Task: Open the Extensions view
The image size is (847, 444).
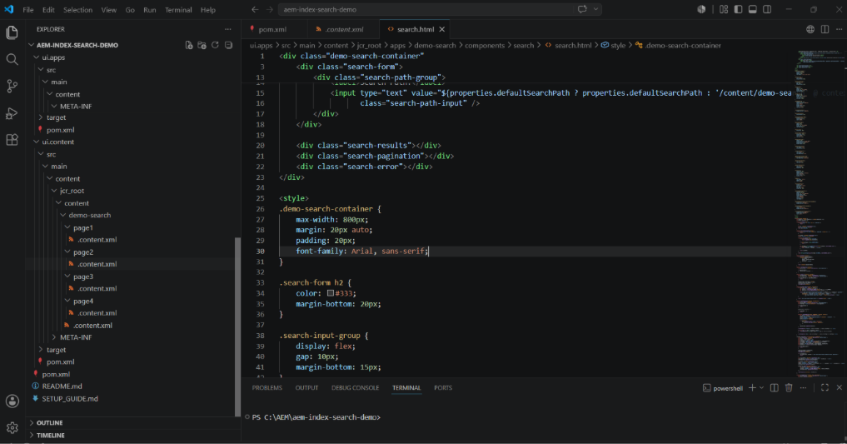Action: (x=12, y=140)
